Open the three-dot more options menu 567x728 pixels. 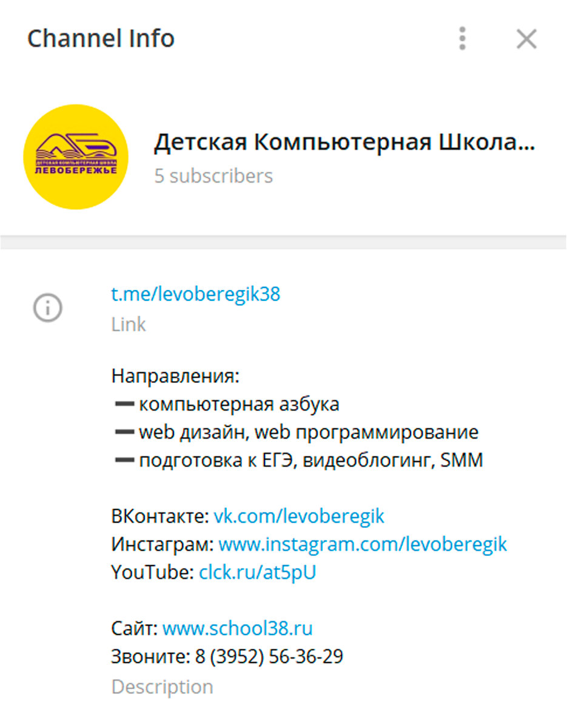(463, 39)
